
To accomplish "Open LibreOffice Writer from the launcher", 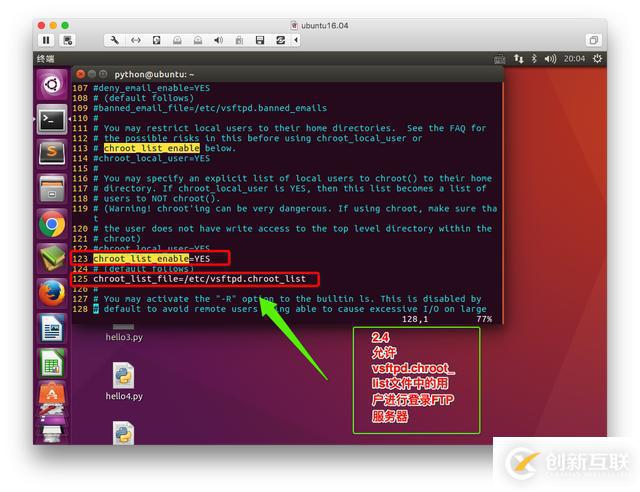I will pyautogui.click(x=52, y=328).
